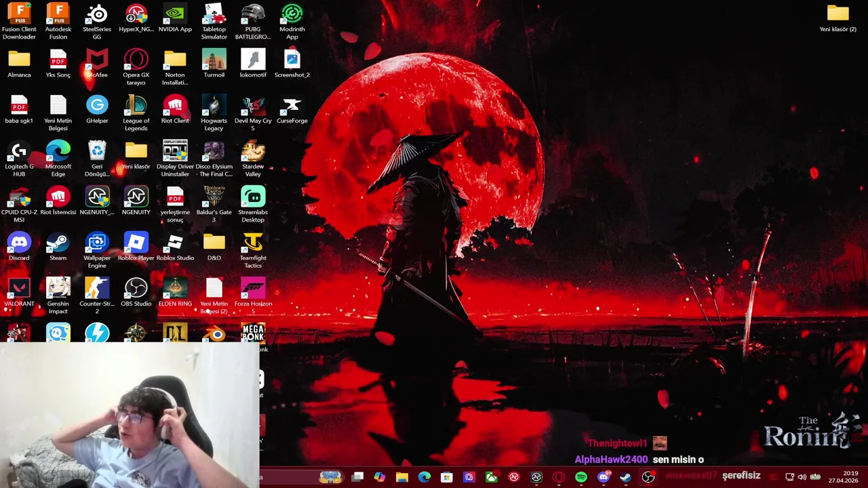Viewport: 868px width, 488px height.
Task: Select the Roblox Player desktop icon
Action: [136, 247]
